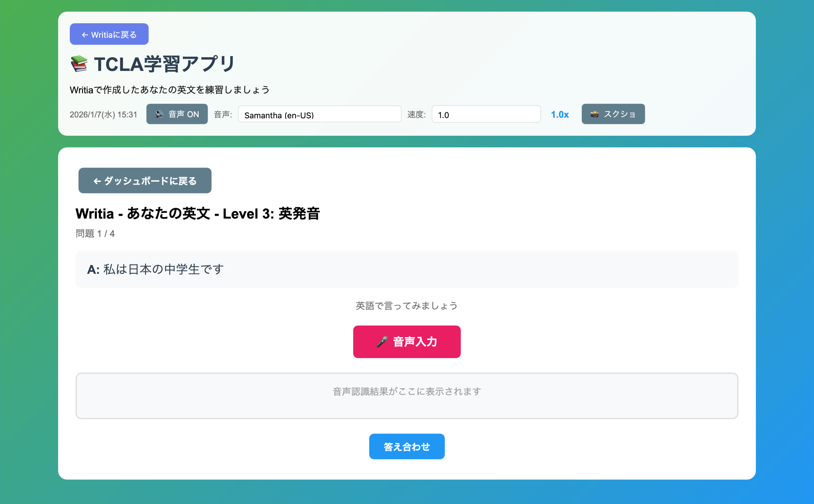Click the 音声: label before voice field
The width and height of the screenshot is (814, 504).
tap(223, 114)
